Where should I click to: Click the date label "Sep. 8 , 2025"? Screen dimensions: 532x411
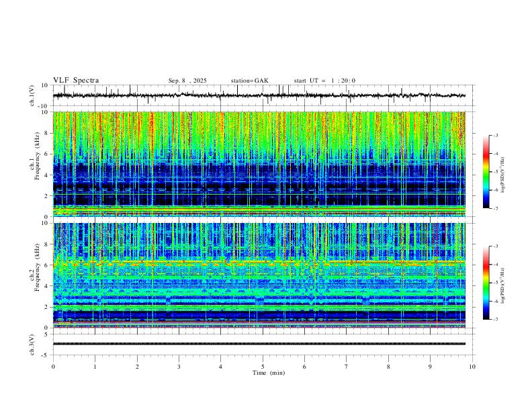click(187, 81)
